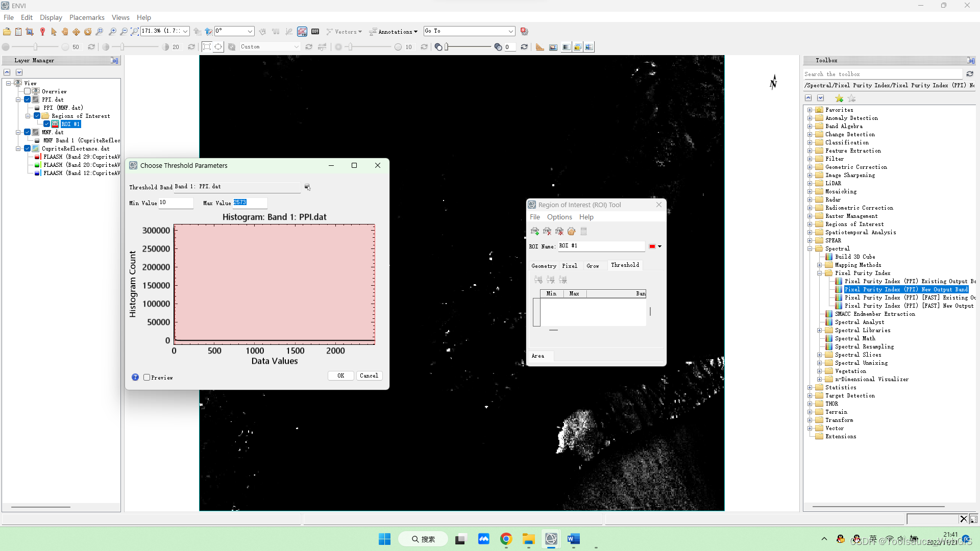
Task: Click the Region of Interest tool icon
Action: (302, 32)
